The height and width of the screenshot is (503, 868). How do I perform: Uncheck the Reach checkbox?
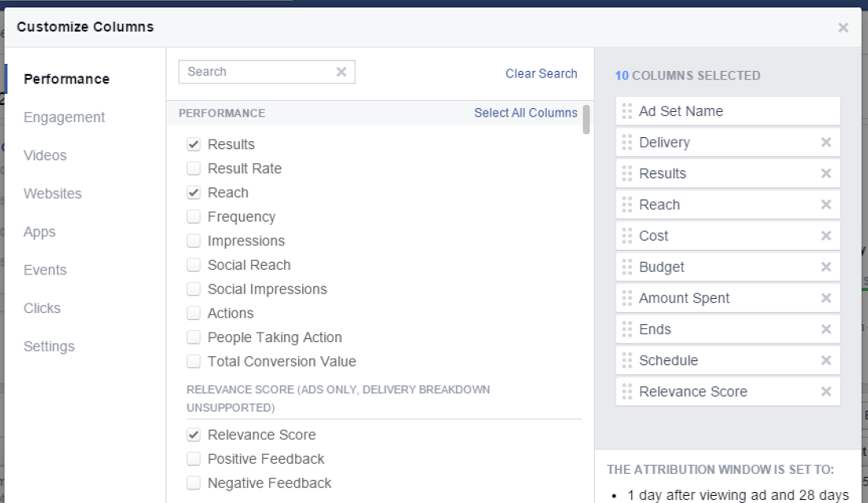[193, 192]
